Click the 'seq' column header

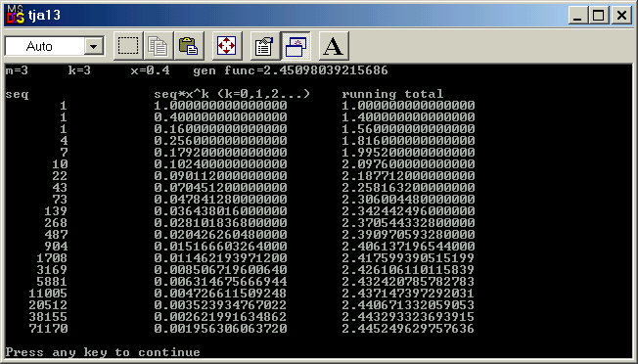tap(17, 95)
